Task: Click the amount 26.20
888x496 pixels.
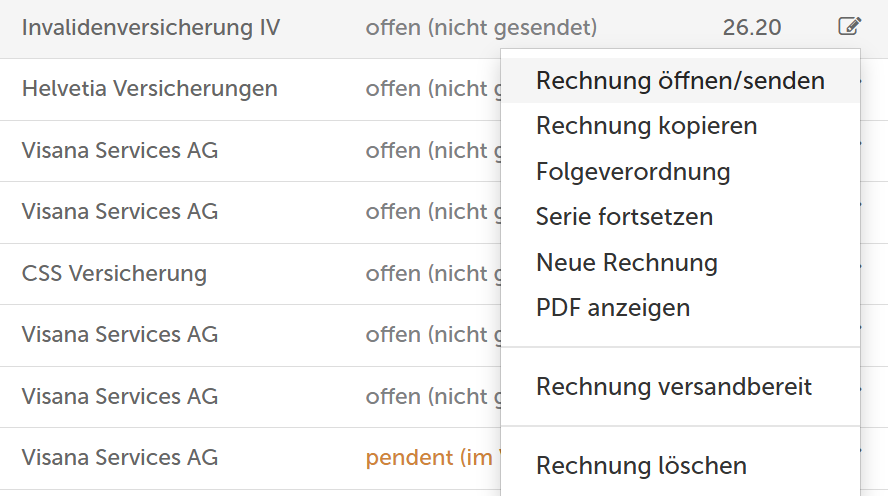Action: click(752, 27)
